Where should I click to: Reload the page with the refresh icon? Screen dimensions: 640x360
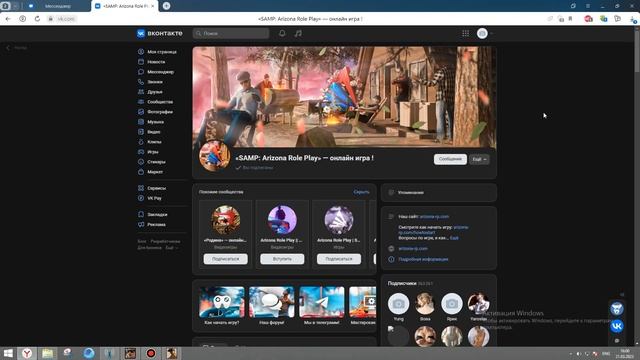37,19
